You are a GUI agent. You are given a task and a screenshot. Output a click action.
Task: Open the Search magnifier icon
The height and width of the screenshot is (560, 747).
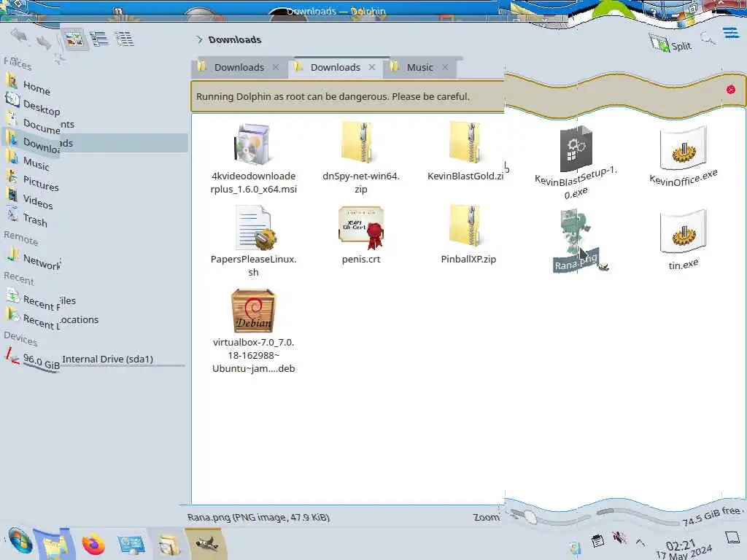(708, 38)
